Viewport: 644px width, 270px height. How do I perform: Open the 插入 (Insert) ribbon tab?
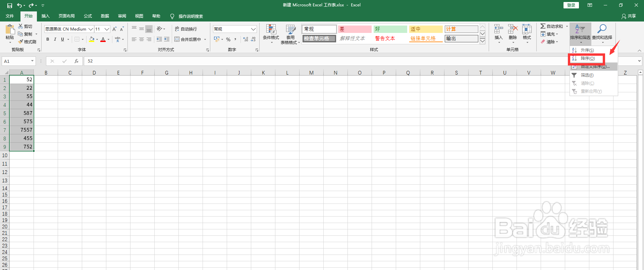pyautogui.click(x=45, y=16)
